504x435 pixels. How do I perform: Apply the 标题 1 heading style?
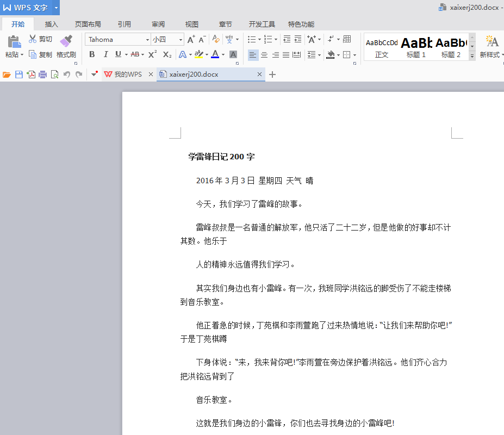click(x=416, y=47)
